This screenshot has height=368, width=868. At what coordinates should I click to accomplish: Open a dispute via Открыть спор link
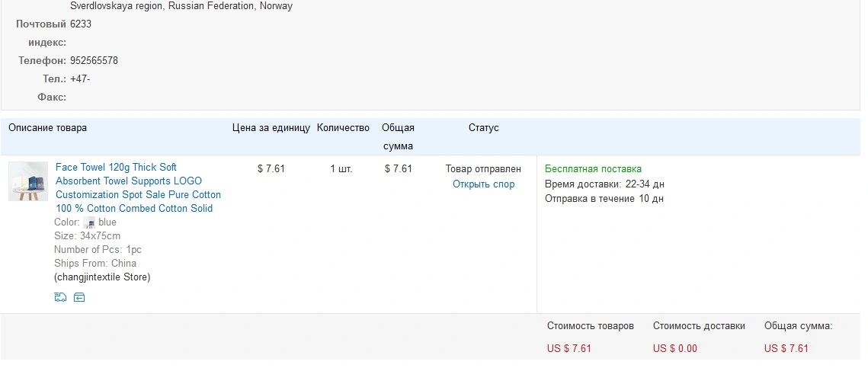tap(483, 184)
